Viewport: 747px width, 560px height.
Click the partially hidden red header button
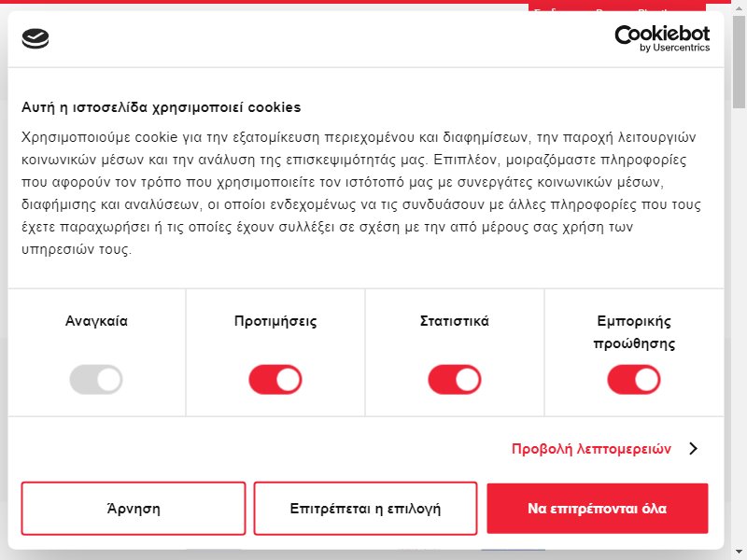pyautogui.click(x=617, y=7)
